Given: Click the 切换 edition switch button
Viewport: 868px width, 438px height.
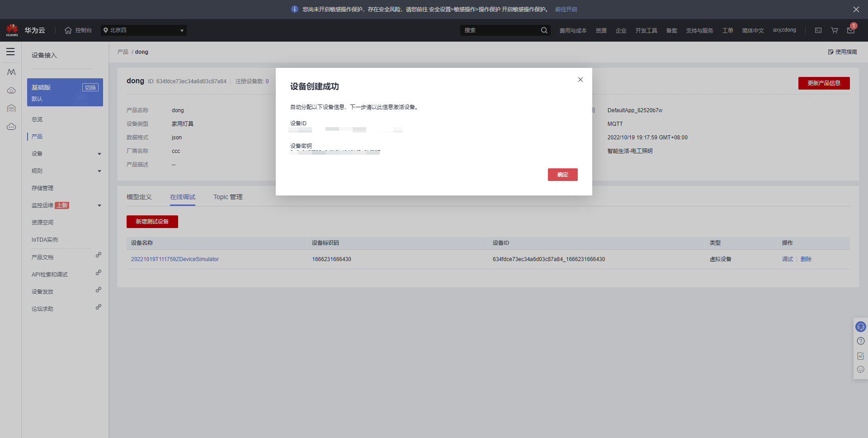Looking at the screenshot, I should 90,88.
